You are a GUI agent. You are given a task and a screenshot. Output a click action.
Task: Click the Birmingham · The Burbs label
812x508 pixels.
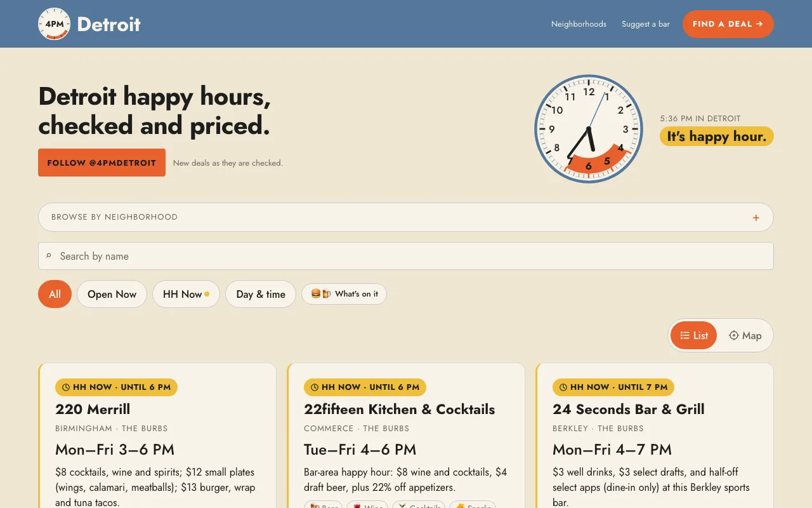[112, 429]
